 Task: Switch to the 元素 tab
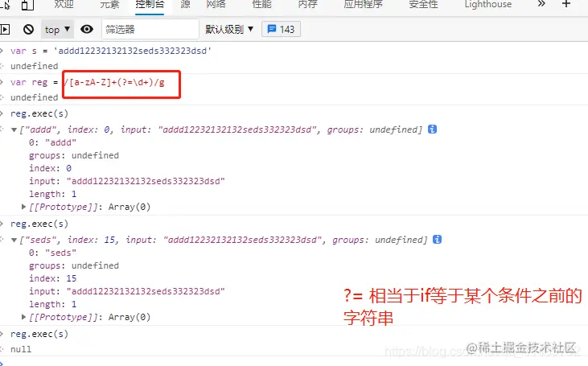(x=109, y=5)
